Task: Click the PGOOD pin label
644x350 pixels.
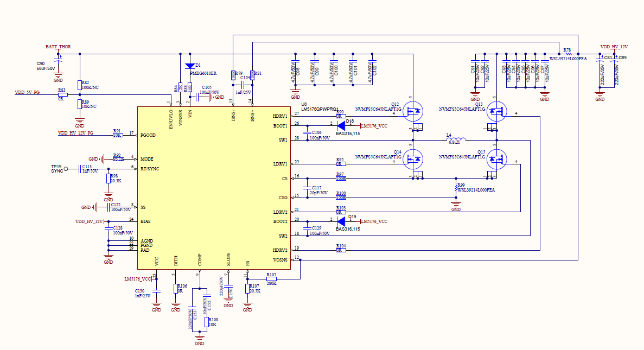Action: pyautogui.click(x=148, y=135)
